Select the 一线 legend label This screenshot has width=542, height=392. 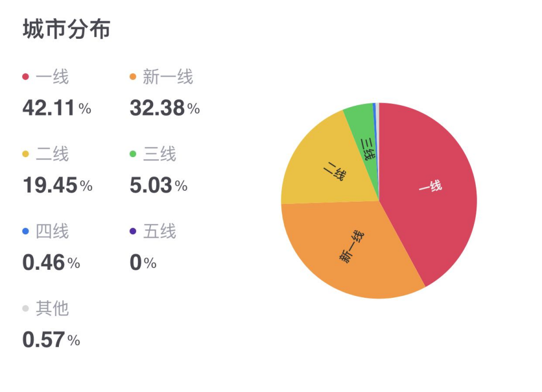[52, 77]
